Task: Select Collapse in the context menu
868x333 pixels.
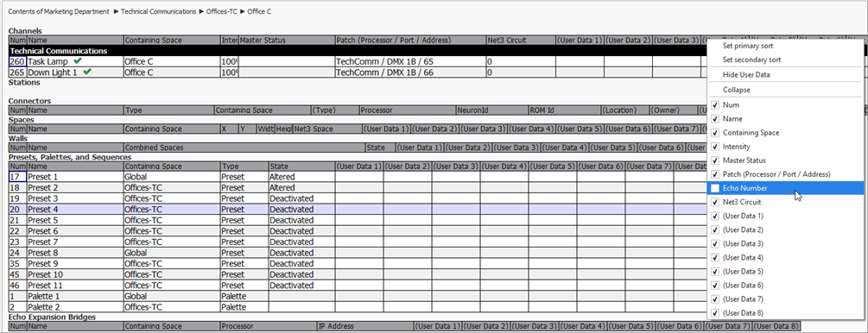Action: coord(785,90)
